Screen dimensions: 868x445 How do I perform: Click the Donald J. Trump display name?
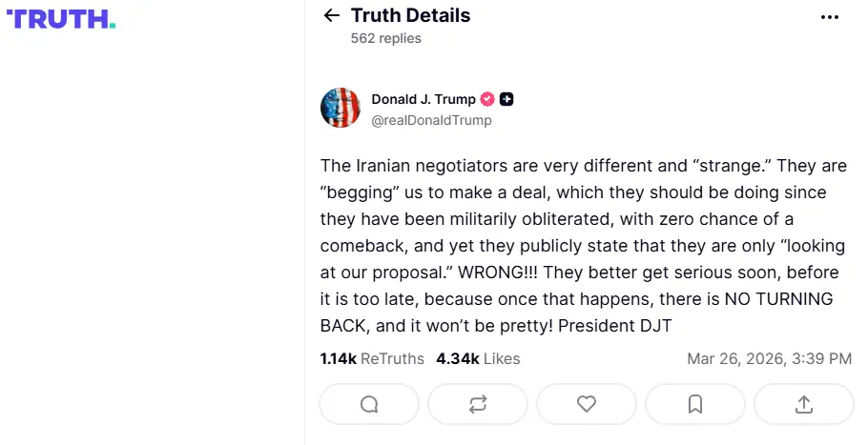424,99
